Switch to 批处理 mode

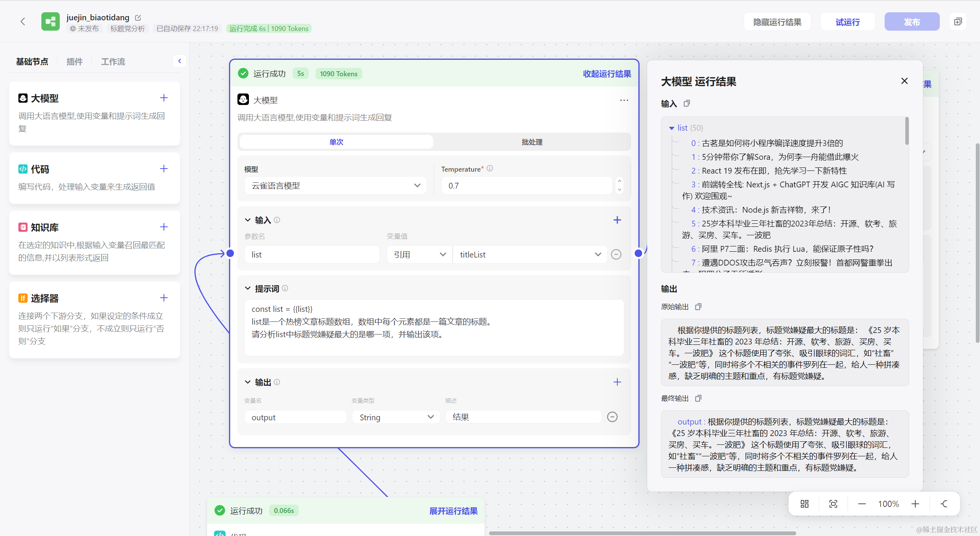click(532, 142)
